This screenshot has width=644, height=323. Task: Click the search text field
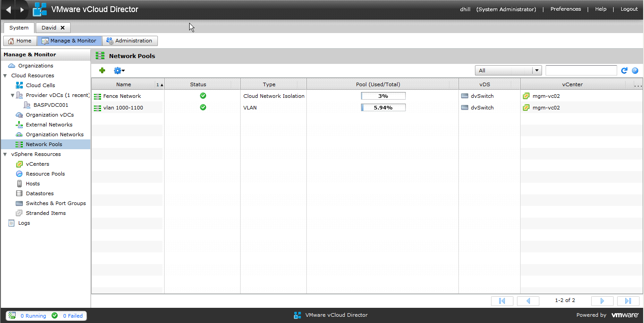click(x=581, y=71)
